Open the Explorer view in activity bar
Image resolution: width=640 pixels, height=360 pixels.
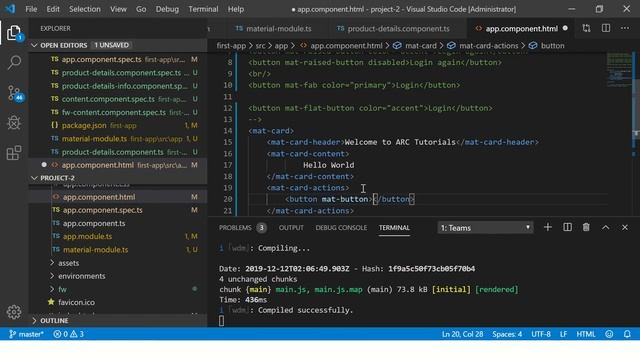(14, 33)
